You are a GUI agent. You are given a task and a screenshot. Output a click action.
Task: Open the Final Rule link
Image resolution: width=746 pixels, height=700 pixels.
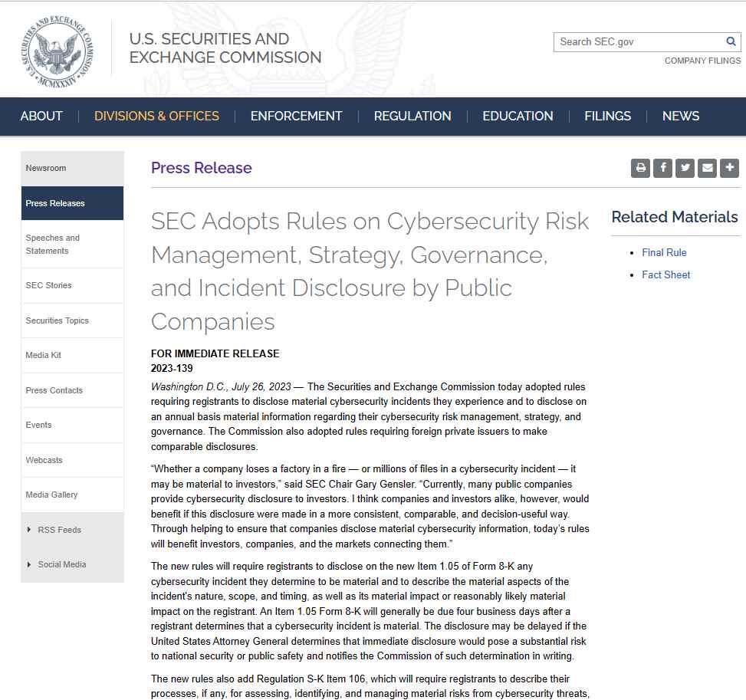(664, 253)
